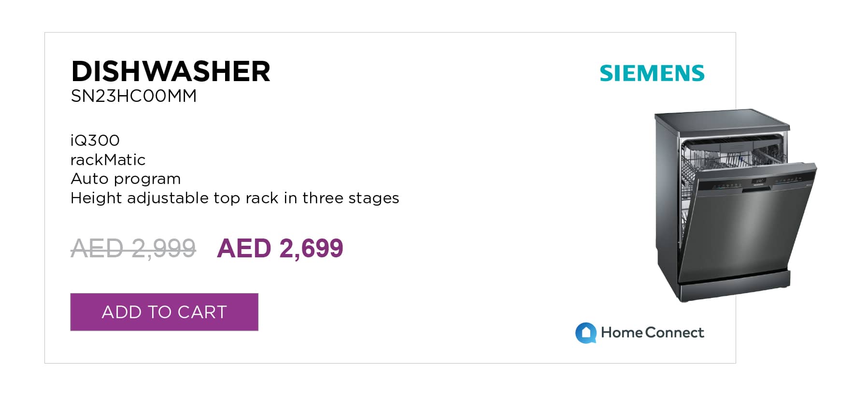Screen dimensions: 868x393
Task: Click the discounted price AED 2,699
Action: tap(280, 248)
